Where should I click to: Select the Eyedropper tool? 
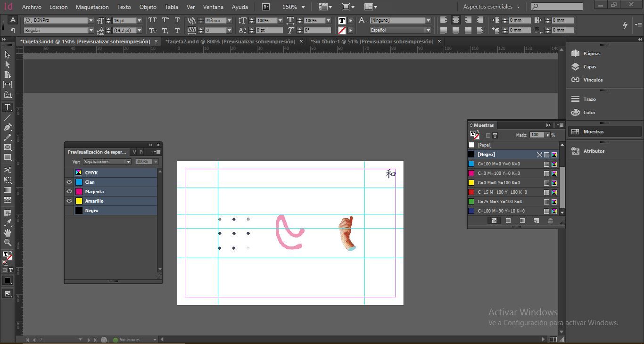point(8,223)
